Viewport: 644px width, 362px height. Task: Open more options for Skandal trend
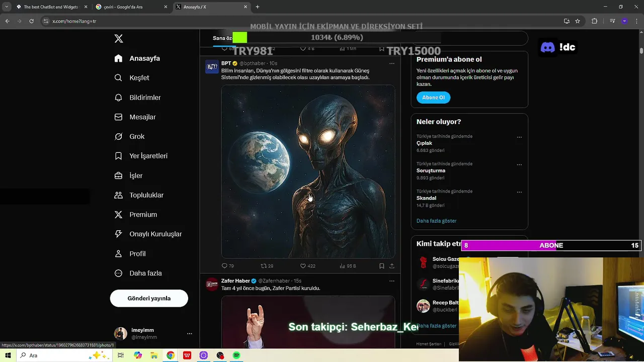519,192
